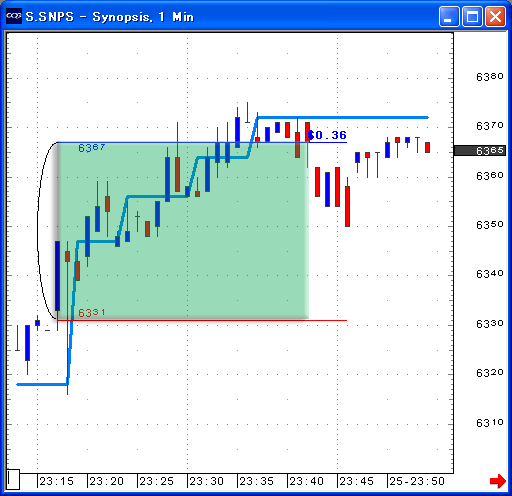Viewport: 512px width, 496px height.
Task: Click the 6380 price axis label
Action: click(x=490, y=77)
